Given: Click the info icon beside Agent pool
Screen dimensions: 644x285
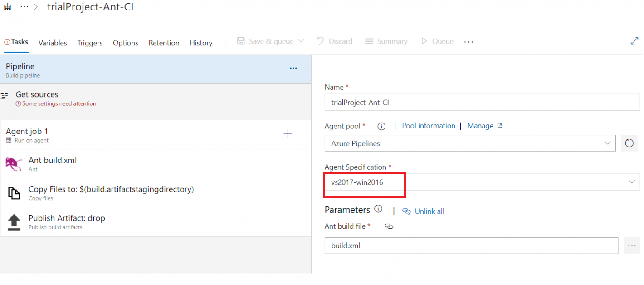Looking at the screenshot, I should [381, 126].
